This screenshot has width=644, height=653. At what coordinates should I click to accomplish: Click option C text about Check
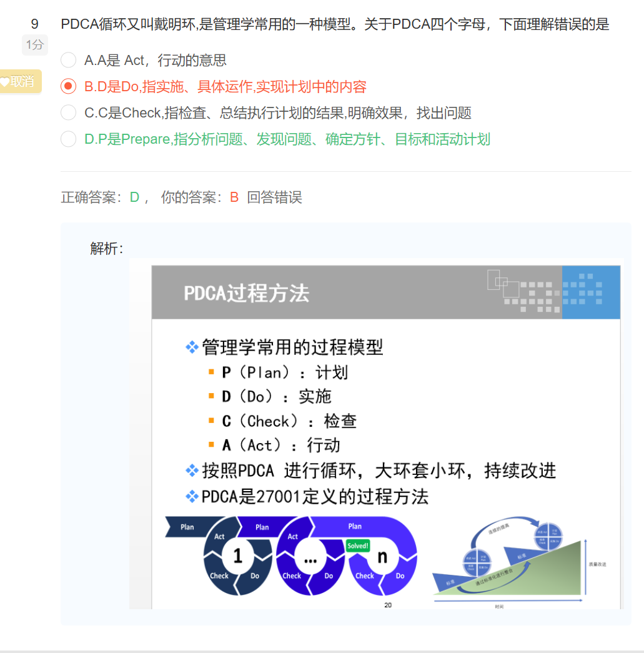[x=277, y=113]
